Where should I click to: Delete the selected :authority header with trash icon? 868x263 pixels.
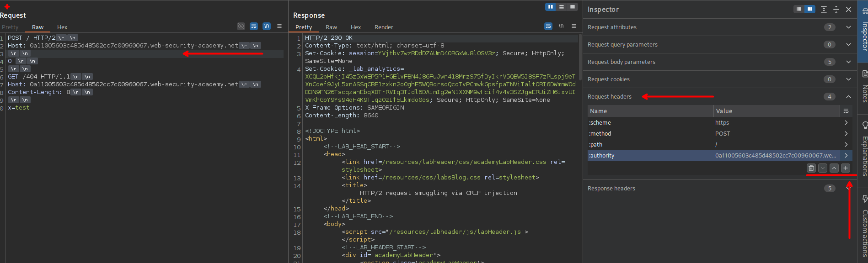point(811,168)
